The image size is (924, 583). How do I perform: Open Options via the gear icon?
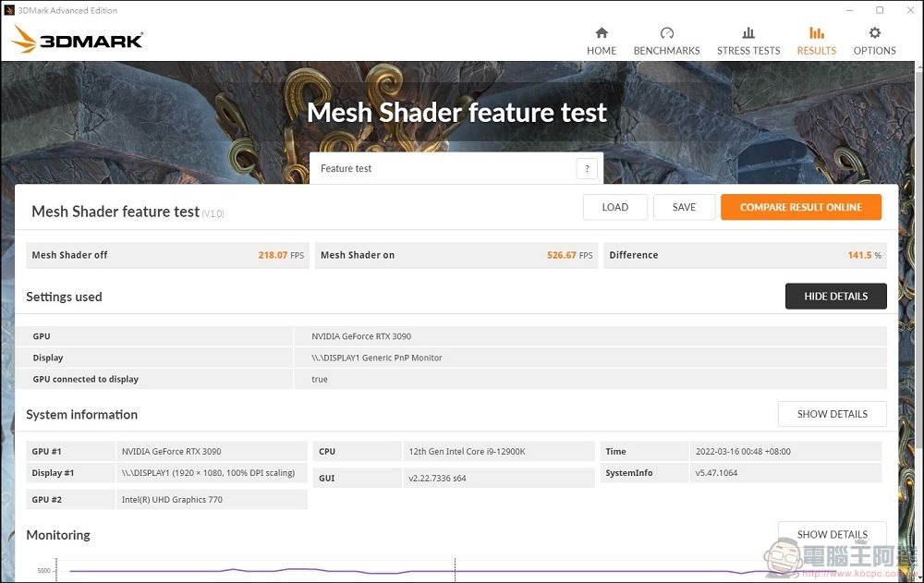(874, 33)
